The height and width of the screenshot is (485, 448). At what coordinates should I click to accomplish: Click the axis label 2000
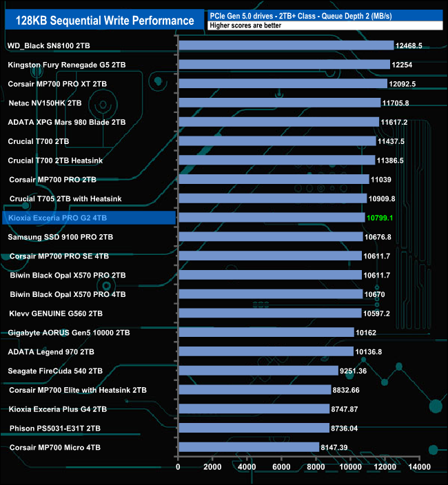(212, 467)
